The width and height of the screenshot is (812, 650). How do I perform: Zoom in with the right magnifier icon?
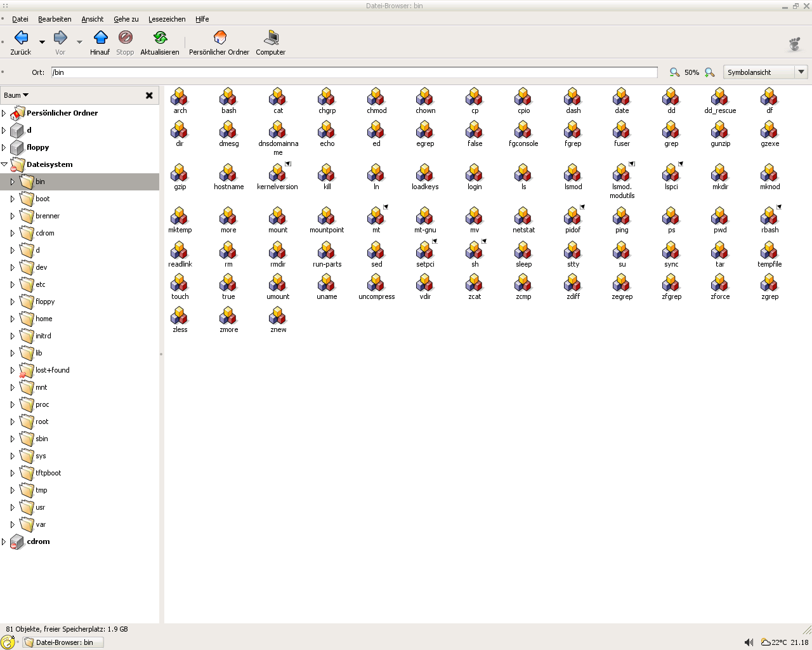pos(710,72)
